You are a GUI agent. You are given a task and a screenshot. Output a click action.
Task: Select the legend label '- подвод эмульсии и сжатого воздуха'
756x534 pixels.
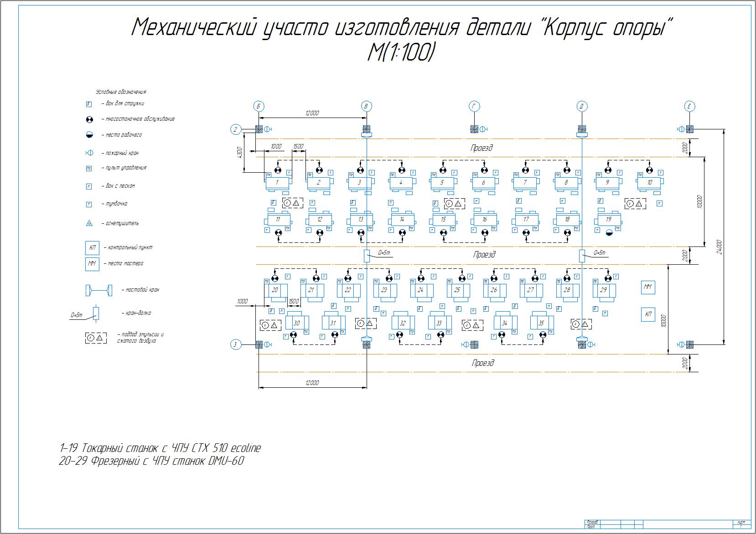(140, 338)
